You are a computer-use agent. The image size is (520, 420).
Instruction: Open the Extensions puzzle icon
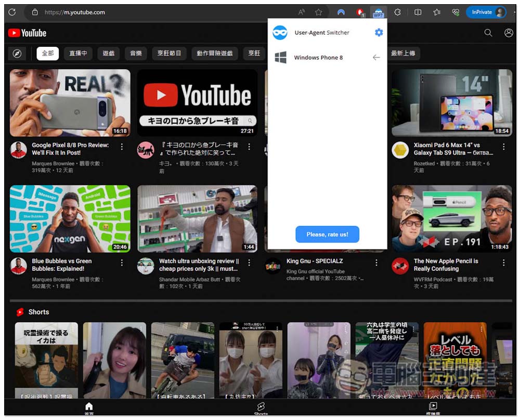tap(397, 12)
